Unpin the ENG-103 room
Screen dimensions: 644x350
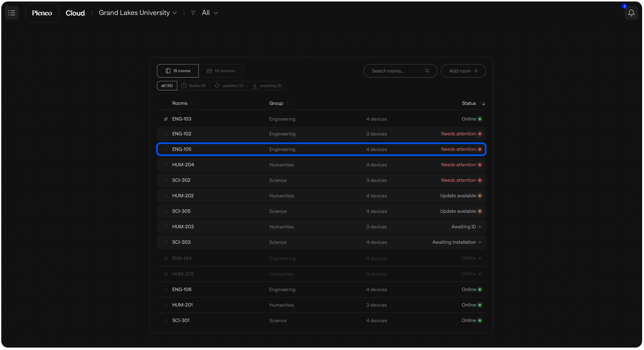tap(166, 119)
